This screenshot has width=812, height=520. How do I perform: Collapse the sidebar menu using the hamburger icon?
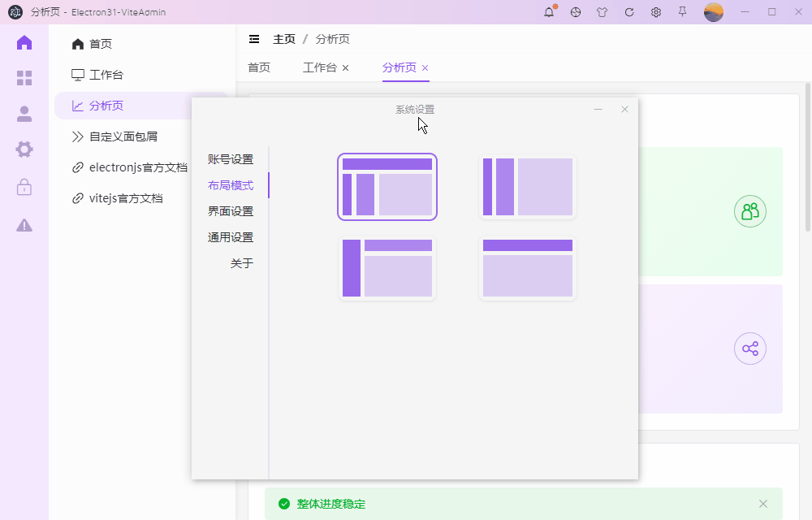(255, 38)
